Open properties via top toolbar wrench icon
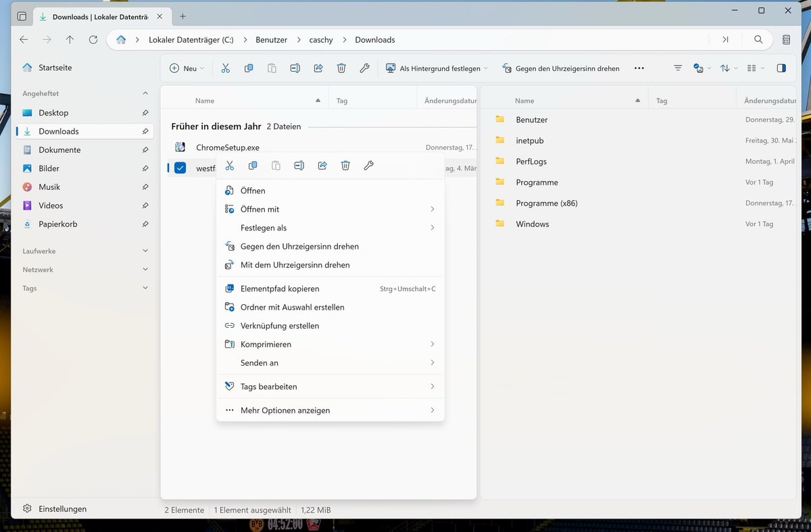 pyautogui.click(x=365, y=68)
